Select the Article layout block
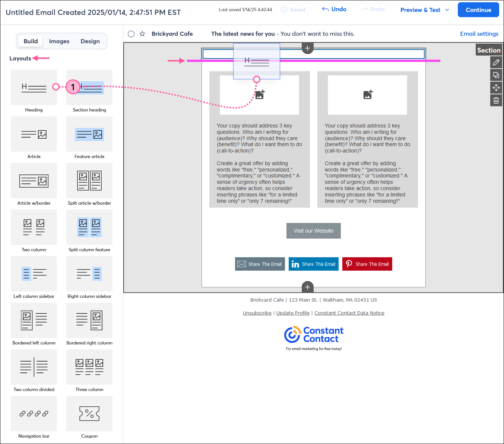Screen dimensions: 504x444 coord(34,134)
